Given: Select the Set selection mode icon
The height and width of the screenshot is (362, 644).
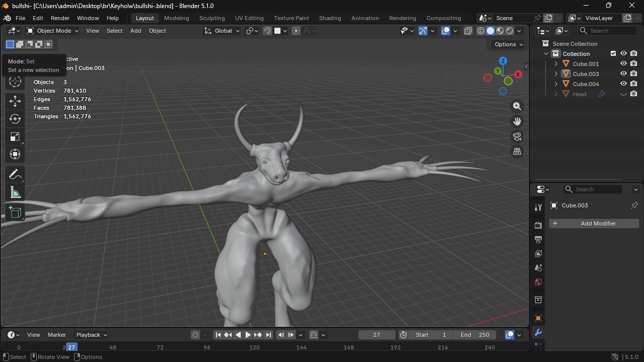Looking at the screenshot, I should tap(10, 44).
